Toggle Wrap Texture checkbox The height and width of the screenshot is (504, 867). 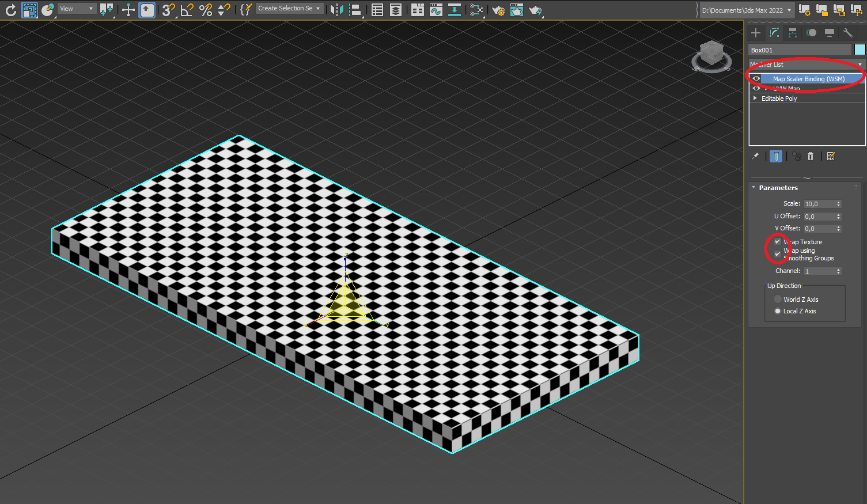(778, 242)
